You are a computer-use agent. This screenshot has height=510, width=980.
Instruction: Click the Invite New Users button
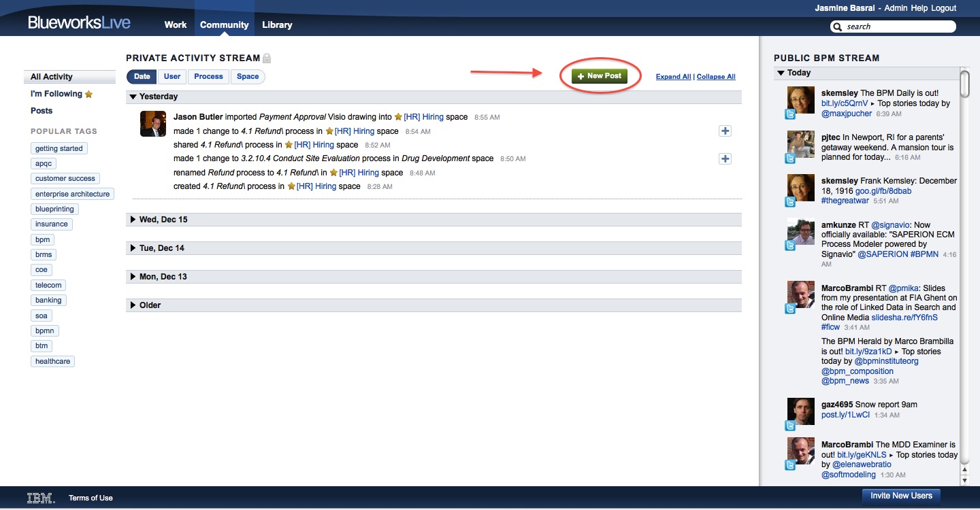[902, 496]
